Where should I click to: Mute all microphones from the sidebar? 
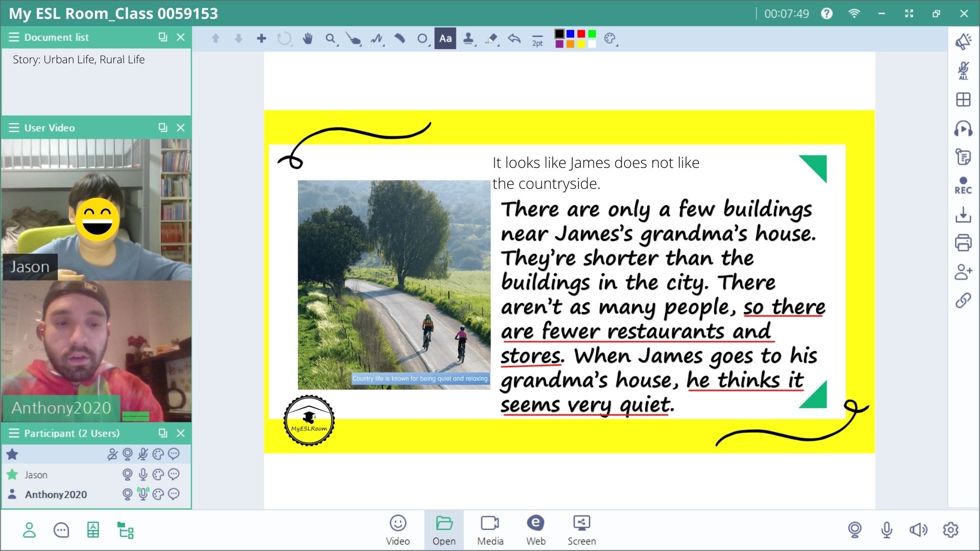pos(963,71)
